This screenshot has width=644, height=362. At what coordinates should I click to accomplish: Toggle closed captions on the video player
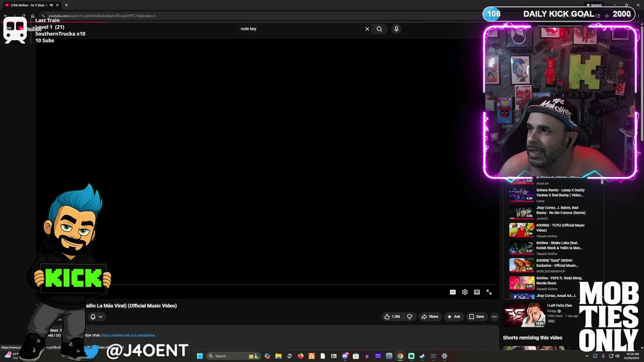453,292
